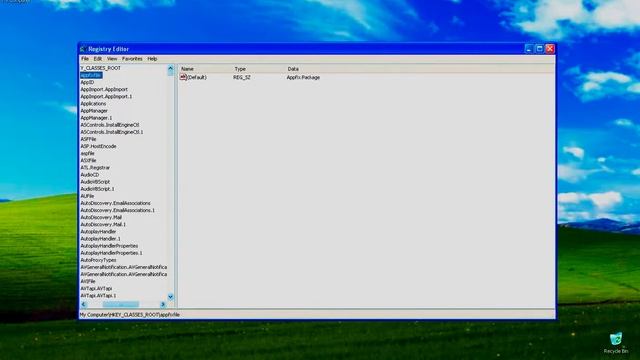
Task: Select the AppManager key
Action: [94, 111]
